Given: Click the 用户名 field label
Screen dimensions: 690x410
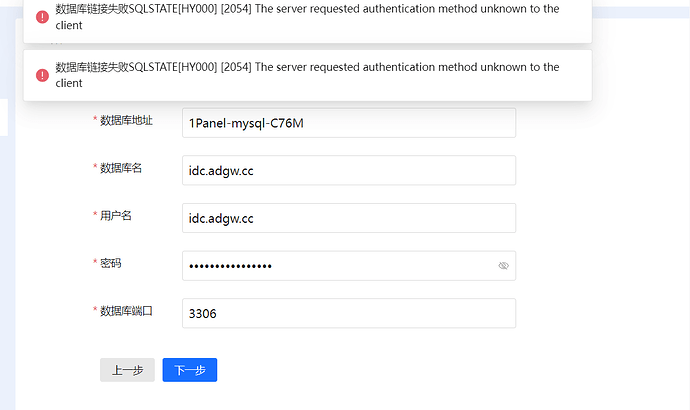Looking at the screenshot, I should (x=116, y=215).
